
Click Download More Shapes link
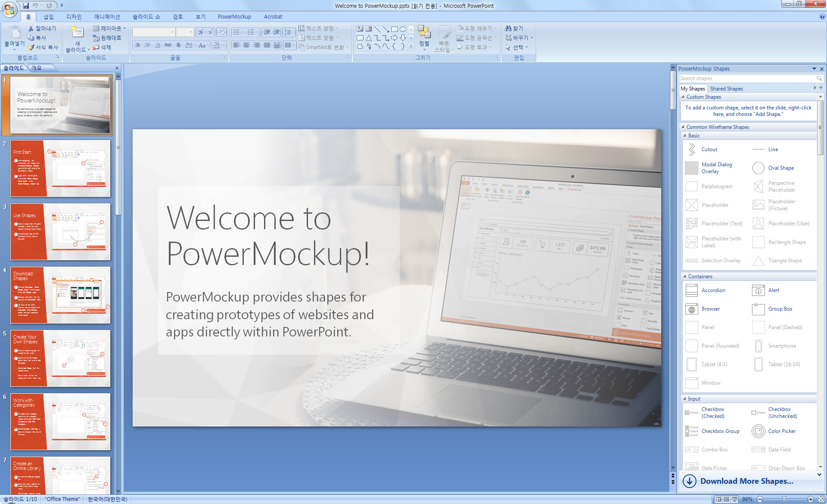click(746, 481)
